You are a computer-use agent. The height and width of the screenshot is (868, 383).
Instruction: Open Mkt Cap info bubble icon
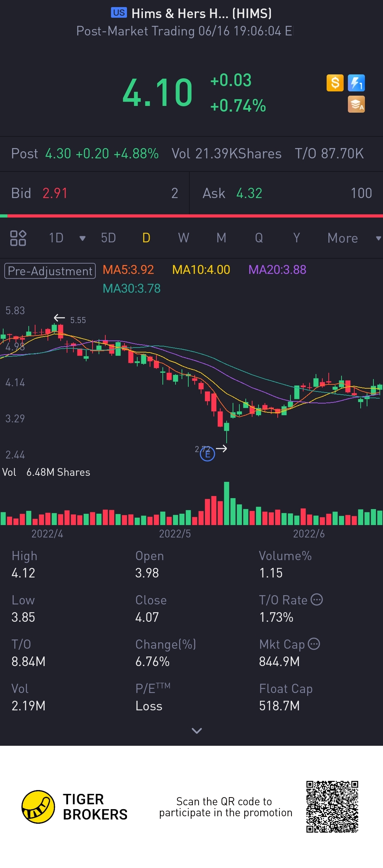pyautogui.click(x=314, y=644)
